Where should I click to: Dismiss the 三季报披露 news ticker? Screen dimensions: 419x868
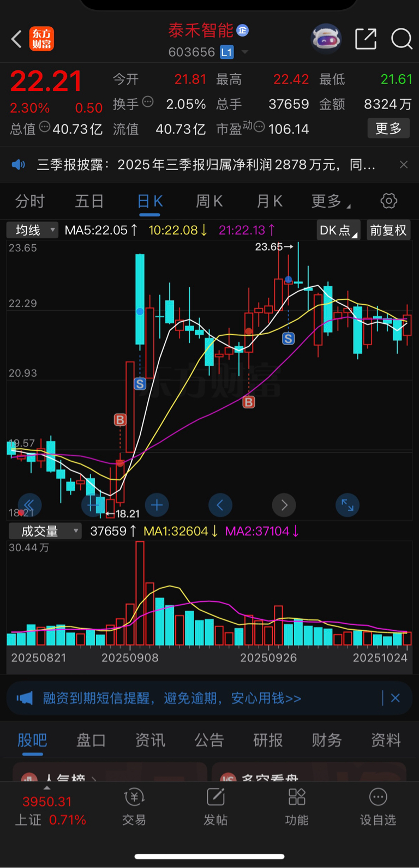[x=404, y=165]
